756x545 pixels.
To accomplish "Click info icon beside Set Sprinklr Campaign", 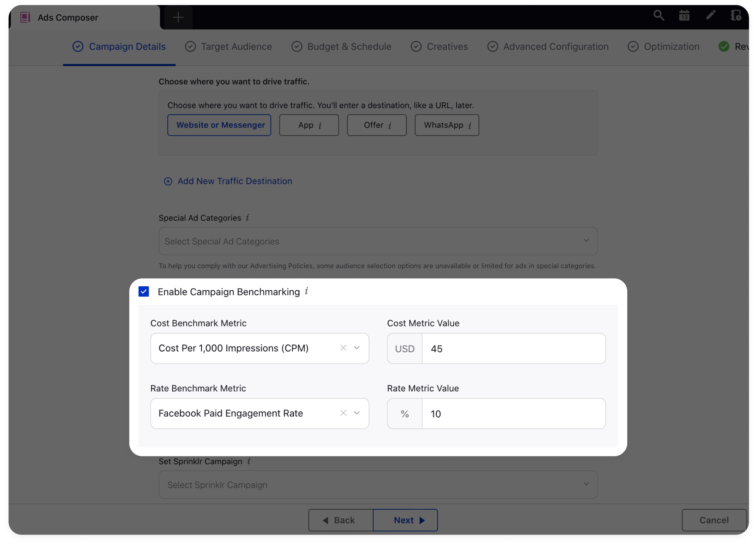I will pos(249,461).
